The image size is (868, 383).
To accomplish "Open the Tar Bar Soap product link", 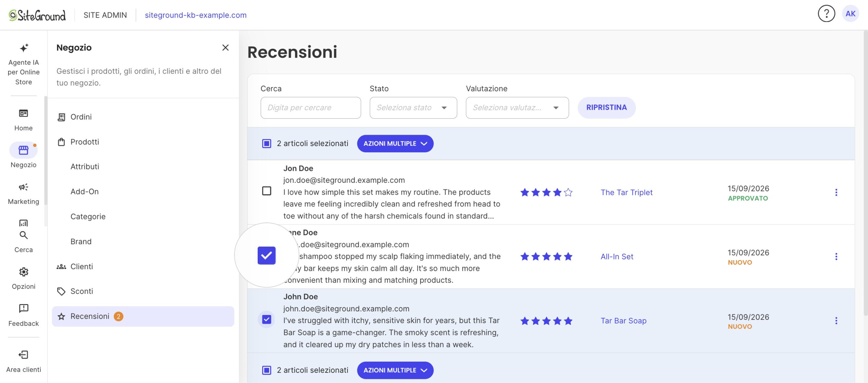I will pyautogui.click(x=623, y=320).
